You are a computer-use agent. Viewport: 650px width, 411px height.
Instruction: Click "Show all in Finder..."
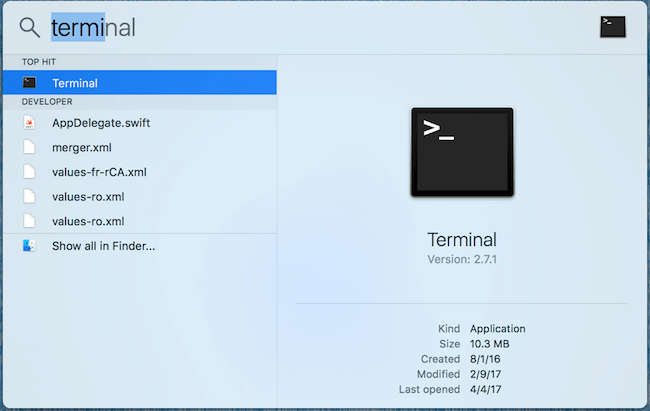[x=103, y=245]
